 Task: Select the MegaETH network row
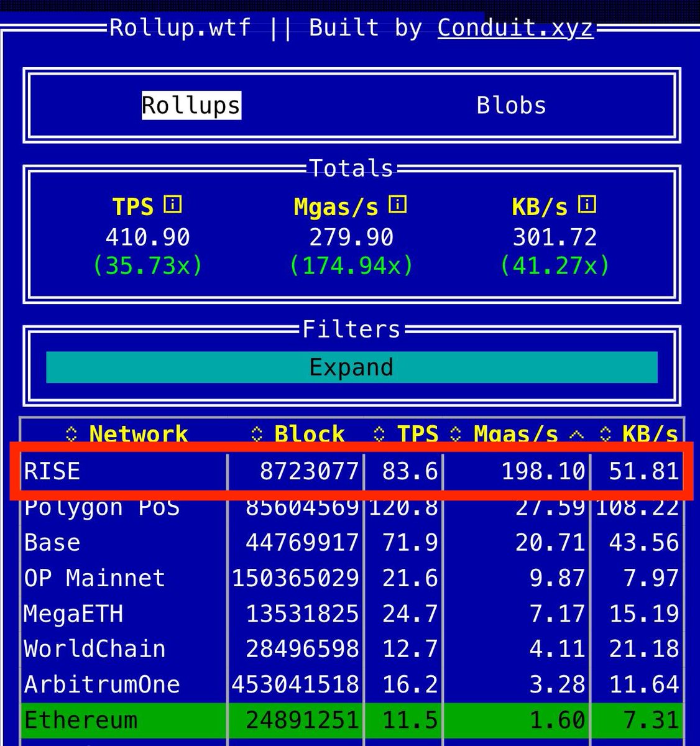point(352,614)
